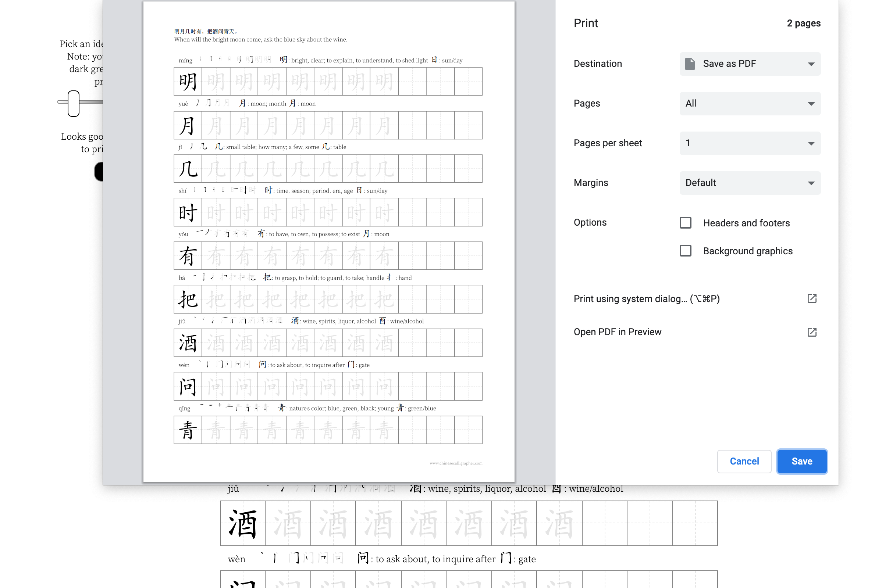The height and width of the screenshot is (588, 875).
Task: Click the slider handle on the background page
Action: (x=74, y=104)
